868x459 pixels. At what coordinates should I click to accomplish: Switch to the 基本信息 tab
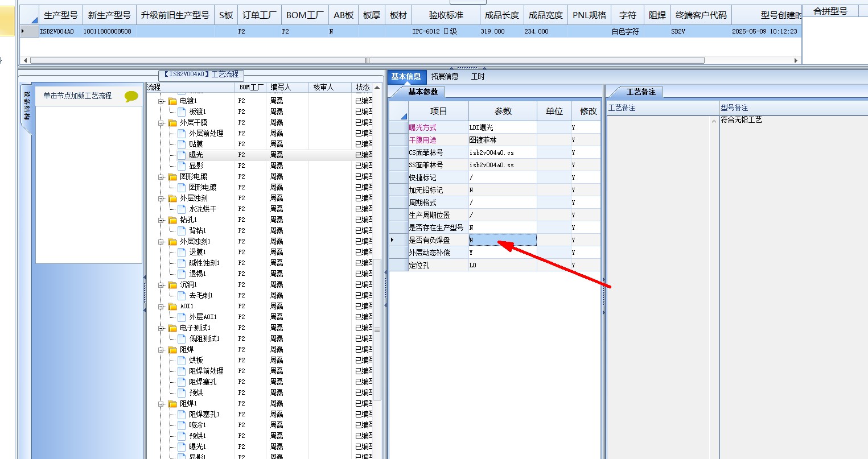pyautogui.click(x=406, y=76)
